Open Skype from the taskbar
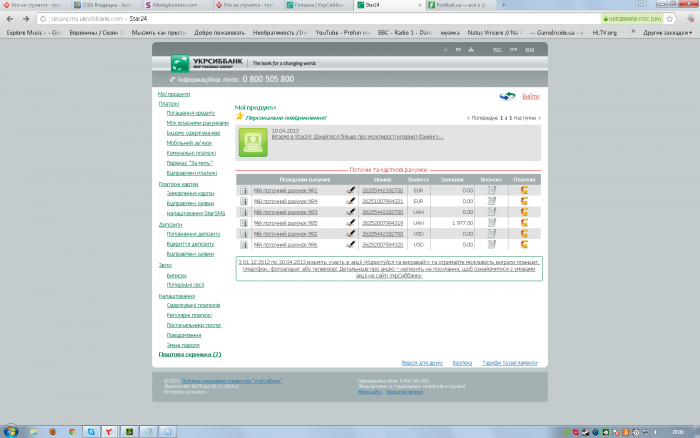The width and height of the screenshot is (700, 438). point(91,432)
